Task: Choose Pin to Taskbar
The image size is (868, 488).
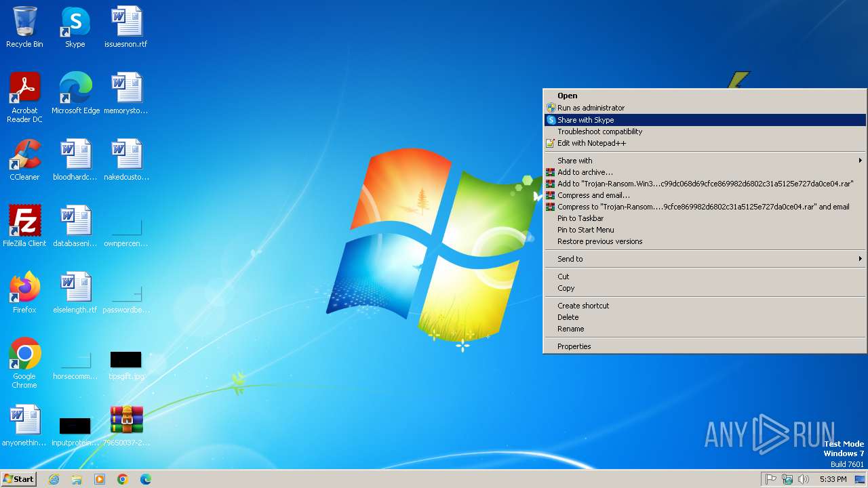Action: point(705,218)
